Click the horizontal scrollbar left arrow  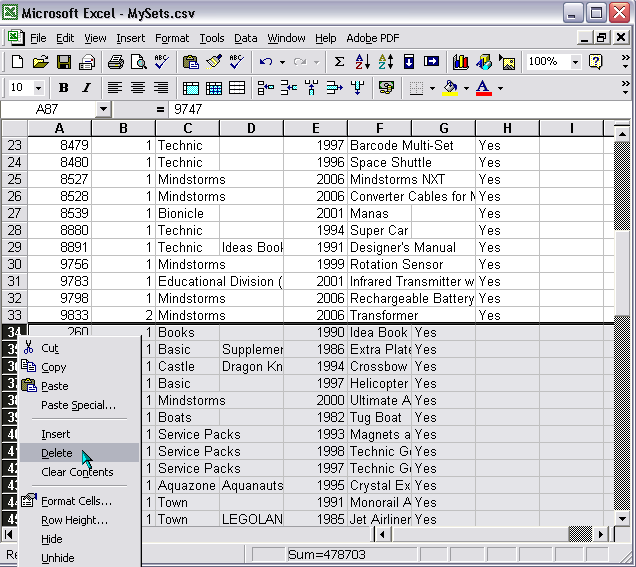(382, 534)
